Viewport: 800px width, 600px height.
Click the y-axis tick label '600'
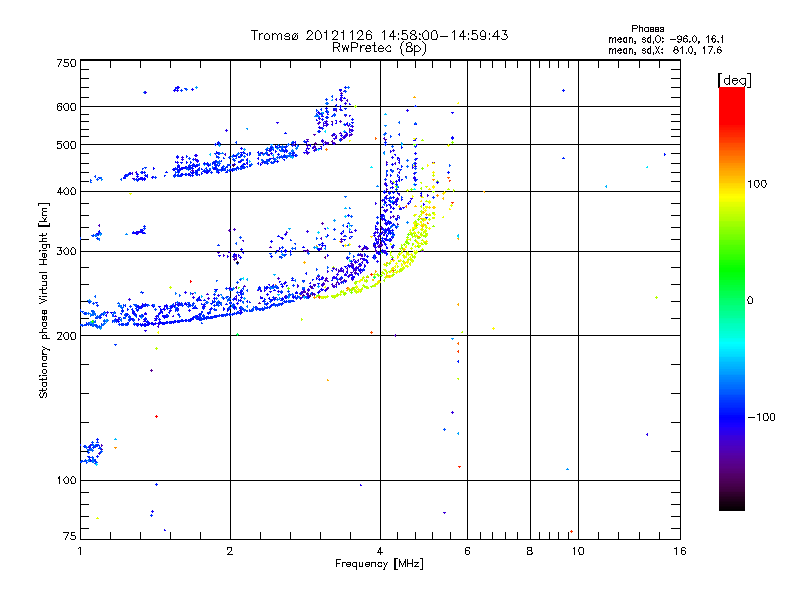[66, 107]
